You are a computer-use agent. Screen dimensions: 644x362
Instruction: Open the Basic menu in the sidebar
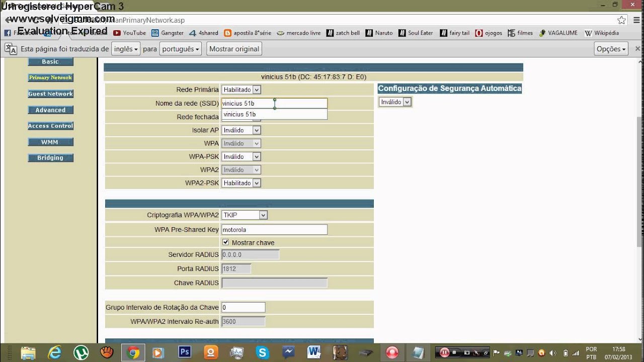(50, 62)
